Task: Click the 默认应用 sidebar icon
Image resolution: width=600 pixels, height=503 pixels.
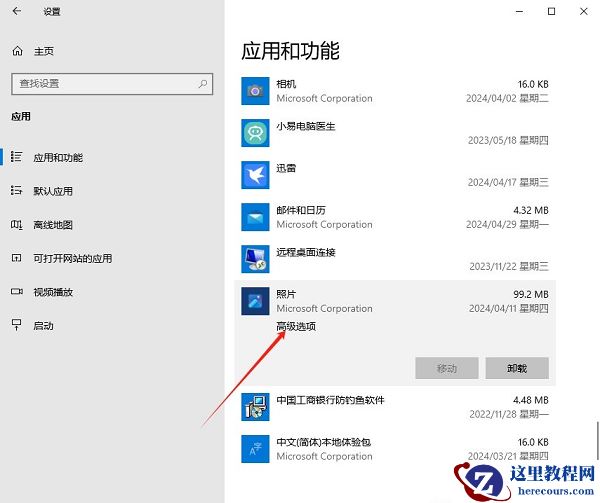Action: (x=16, y=190)
